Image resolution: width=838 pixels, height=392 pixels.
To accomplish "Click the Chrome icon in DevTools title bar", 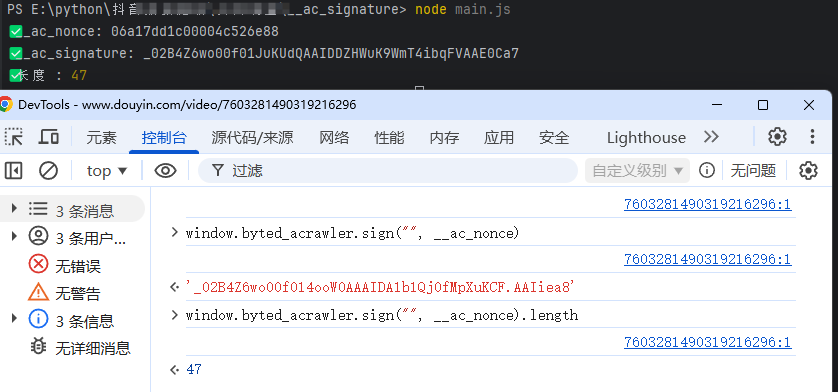I will pos(6,104).
